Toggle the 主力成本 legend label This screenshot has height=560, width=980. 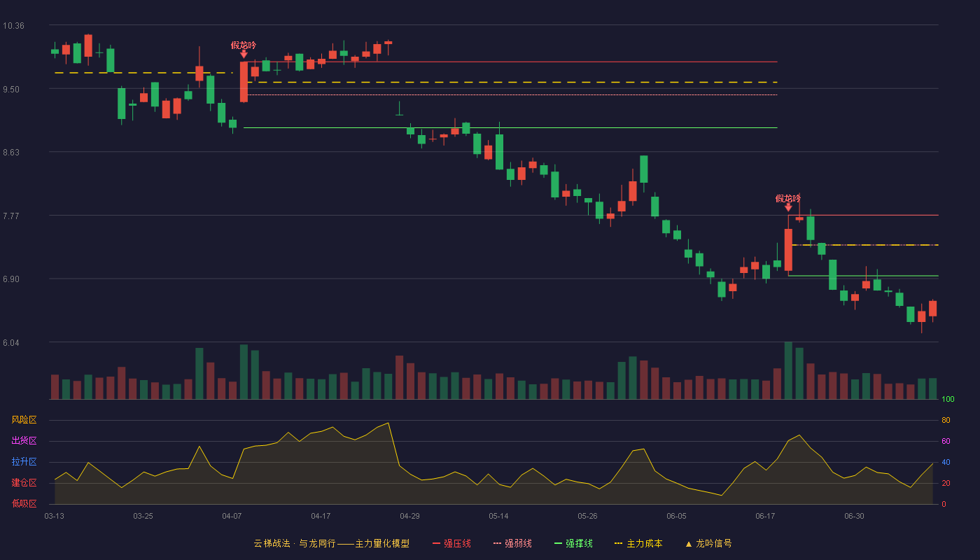click(644, 543)
